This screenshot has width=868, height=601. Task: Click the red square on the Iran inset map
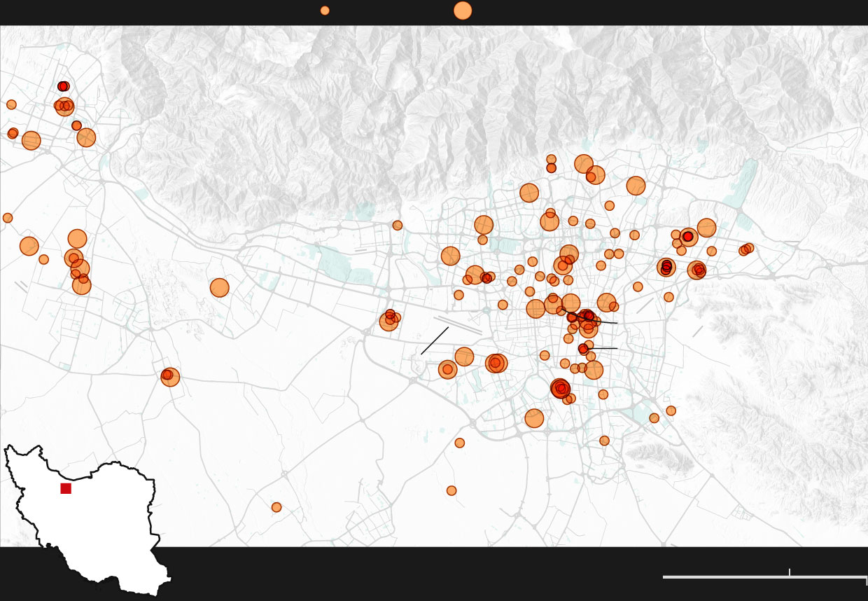point(66,488)
